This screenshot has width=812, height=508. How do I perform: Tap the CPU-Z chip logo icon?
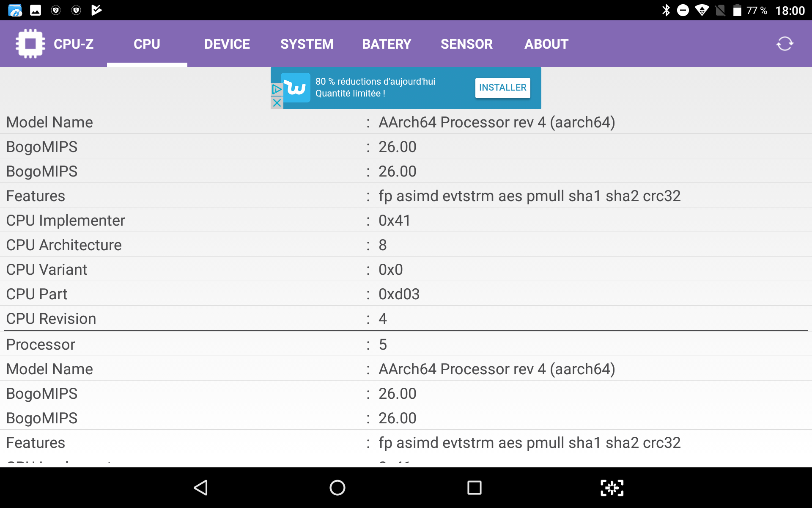(30, 44)
